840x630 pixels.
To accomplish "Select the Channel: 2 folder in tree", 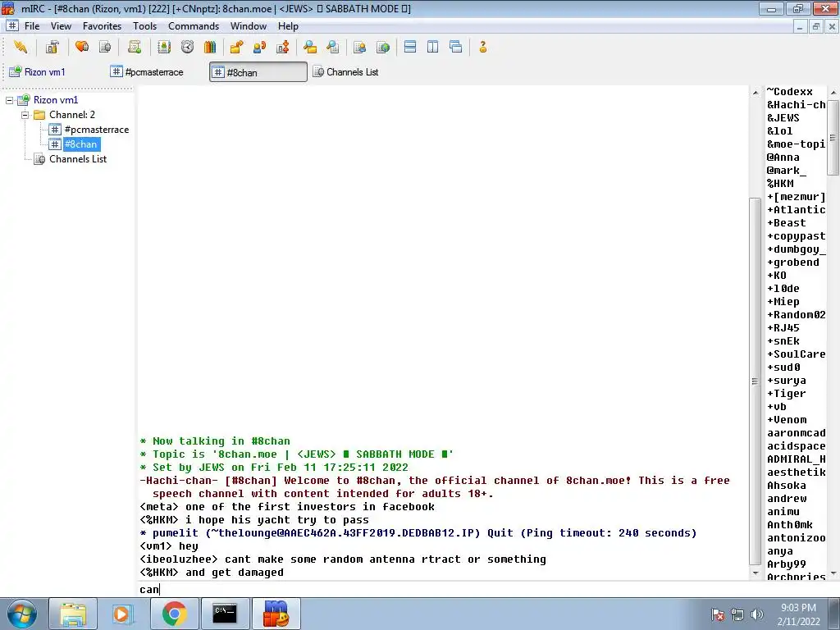I will [72, 115].
